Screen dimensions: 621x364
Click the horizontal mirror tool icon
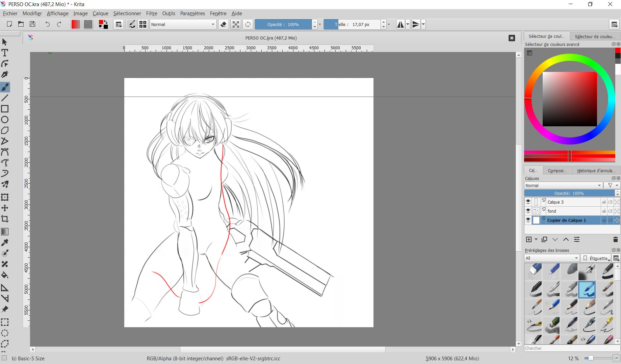pos(400,24)
